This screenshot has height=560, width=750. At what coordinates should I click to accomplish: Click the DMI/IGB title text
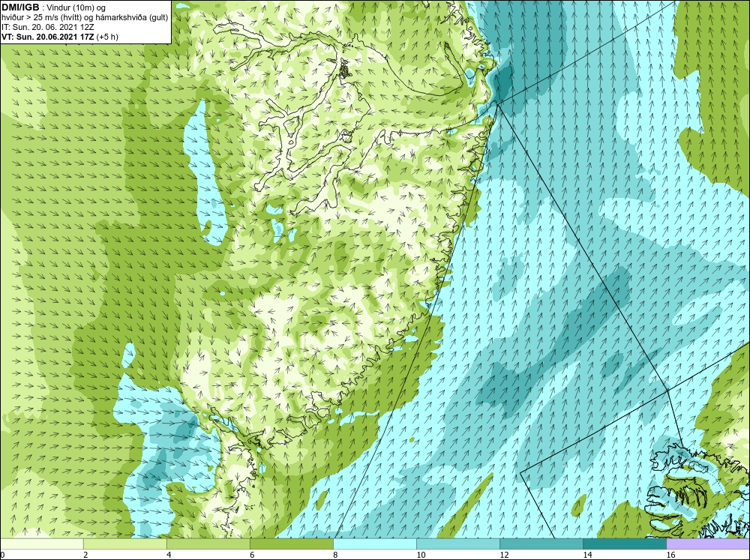20,7
